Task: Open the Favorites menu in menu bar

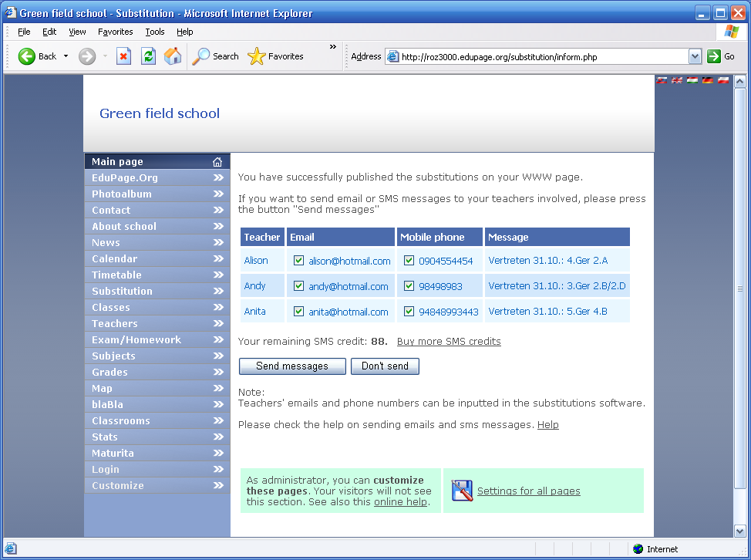Action: 116,32
